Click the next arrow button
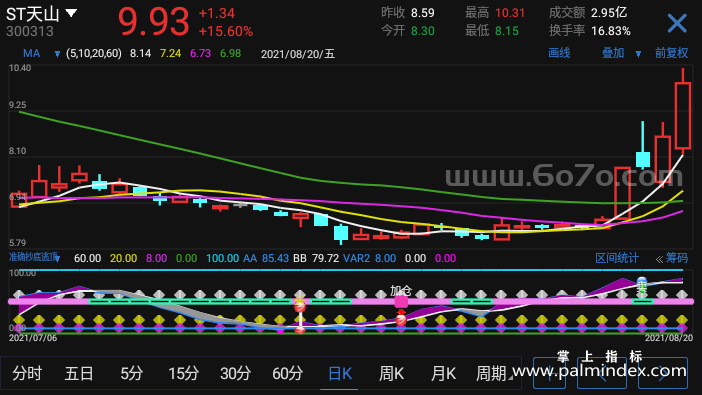 click(663, 373)
